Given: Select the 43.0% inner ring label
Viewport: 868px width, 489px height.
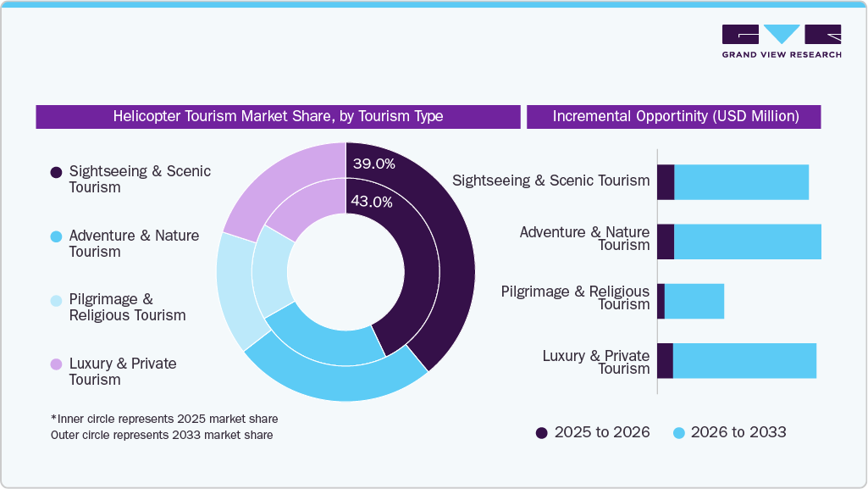Looking at the screenshot, I should [372, 202].
